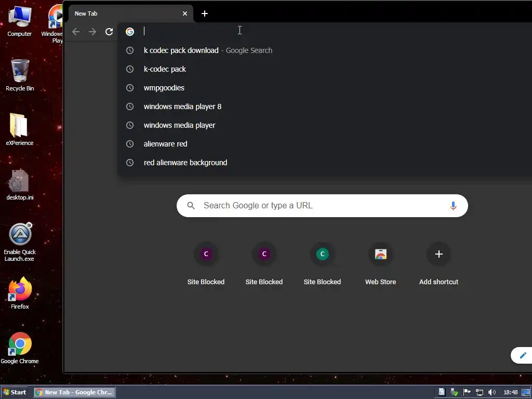Open a new tab with plus button
Viewport: 532px width, 399px height.
[205, 14]
